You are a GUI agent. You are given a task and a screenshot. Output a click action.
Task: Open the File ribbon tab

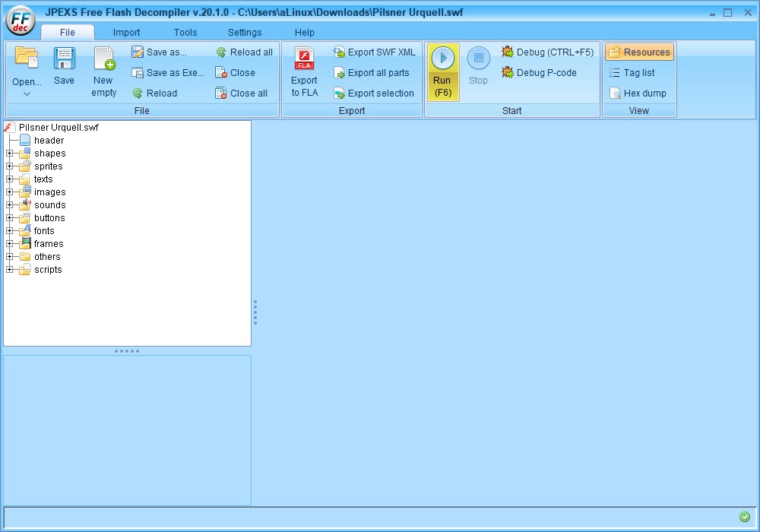pos(68,33)
